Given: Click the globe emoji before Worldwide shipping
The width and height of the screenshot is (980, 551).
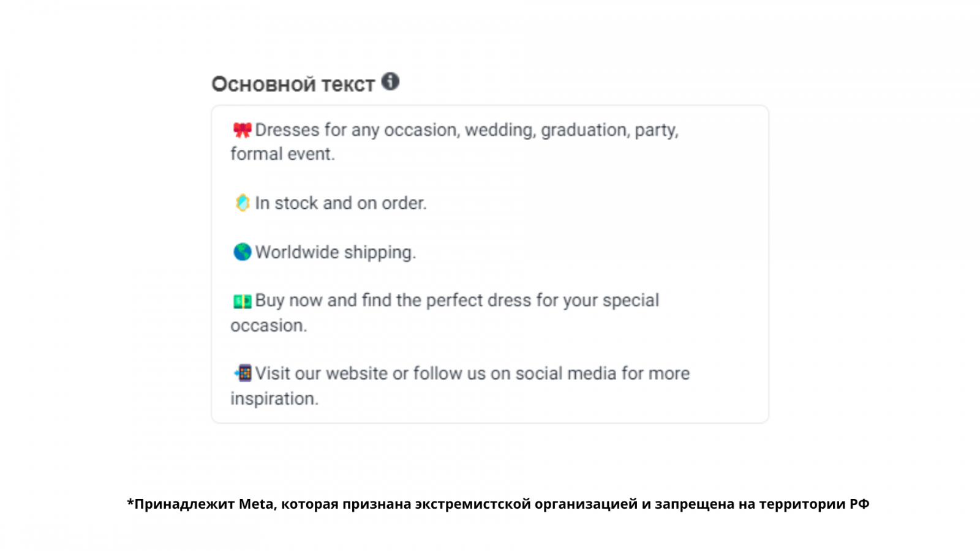Looking at the screenshot, I should click(242, 252).
